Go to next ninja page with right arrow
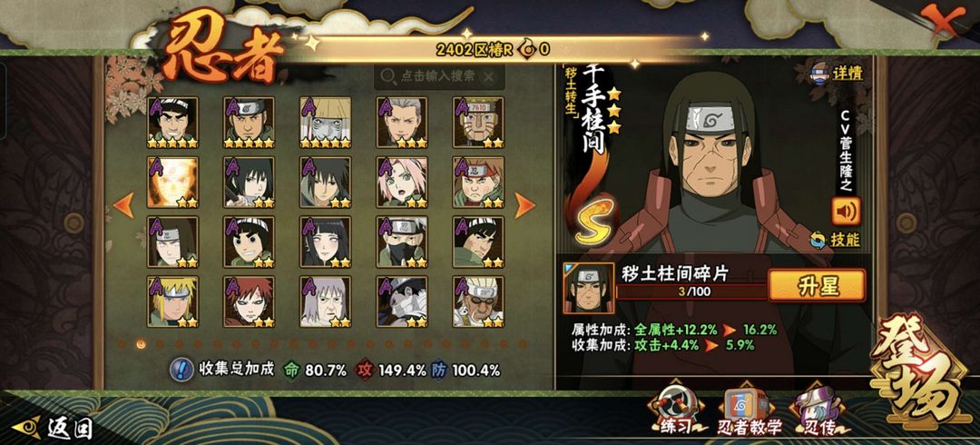This screenshot has height=445, width=980. [x=524, y=205]
